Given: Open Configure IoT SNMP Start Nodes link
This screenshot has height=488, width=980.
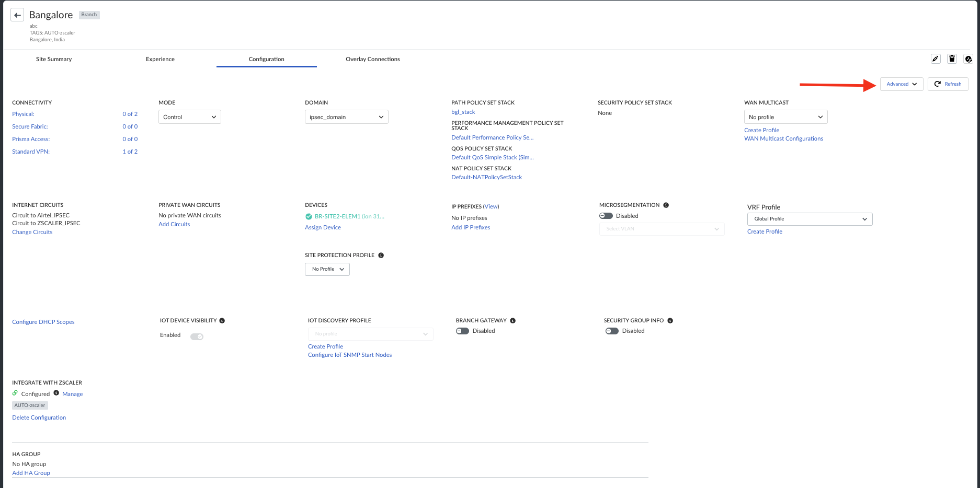Looking at the screenshot, I should tap(350, 355).
